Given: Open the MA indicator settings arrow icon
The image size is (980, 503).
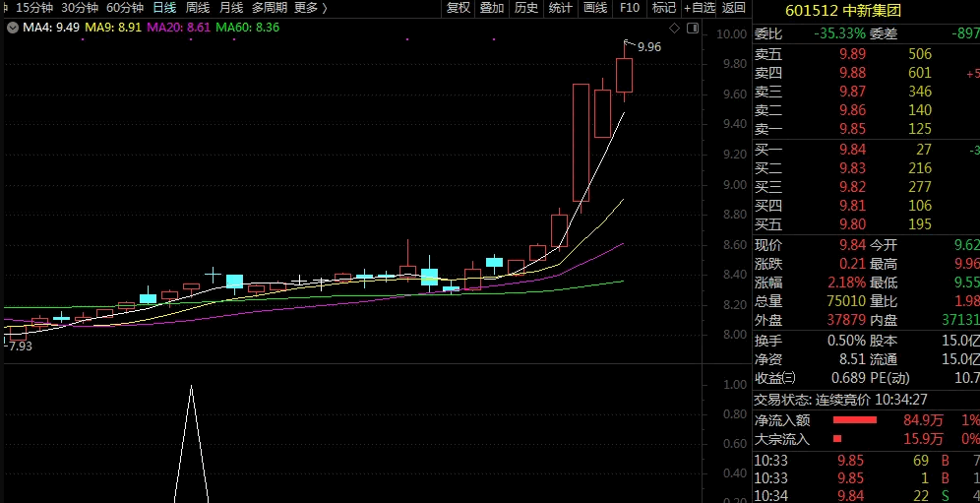Looking at the screenshot, I should [12, 28].
